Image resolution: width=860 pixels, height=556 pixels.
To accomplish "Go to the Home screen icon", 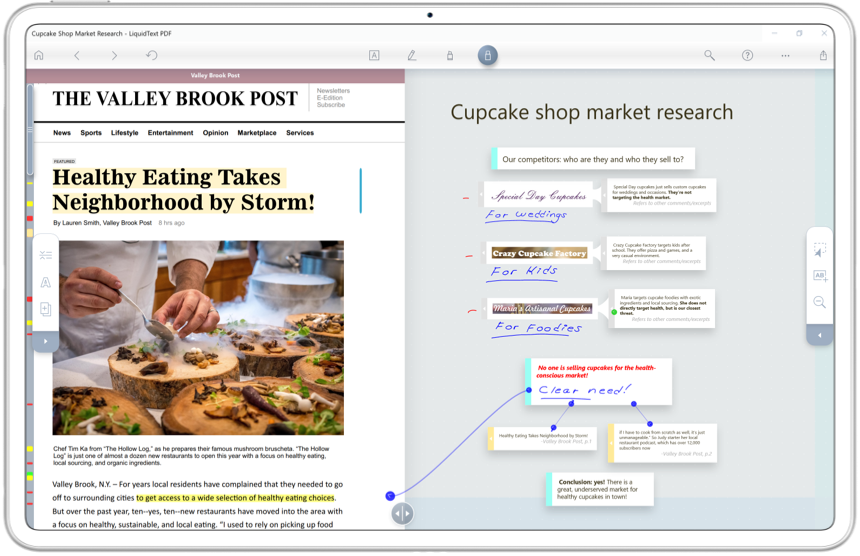I will coord(39,56).
